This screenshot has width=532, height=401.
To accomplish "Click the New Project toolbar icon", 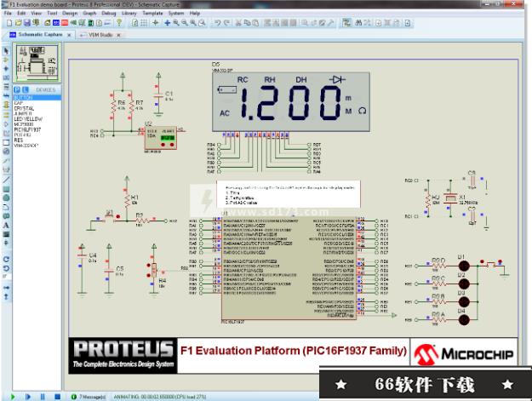I will click(x=9, y=23).
